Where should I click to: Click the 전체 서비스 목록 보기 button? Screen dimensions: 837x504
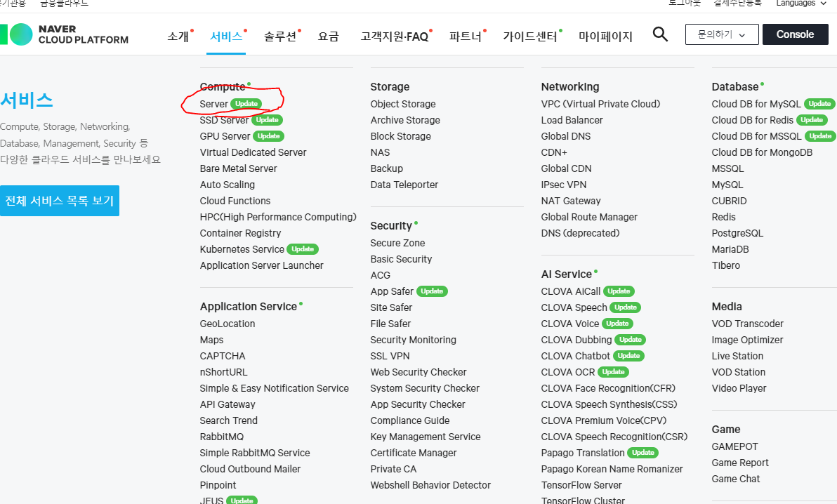click(x=59, y=201)
